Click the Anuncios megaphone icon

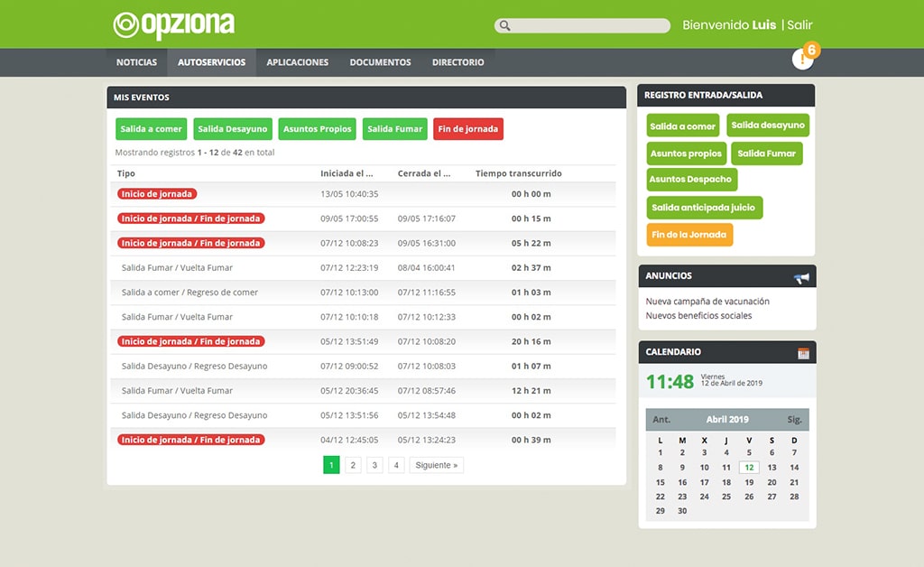tap(801, 277)
